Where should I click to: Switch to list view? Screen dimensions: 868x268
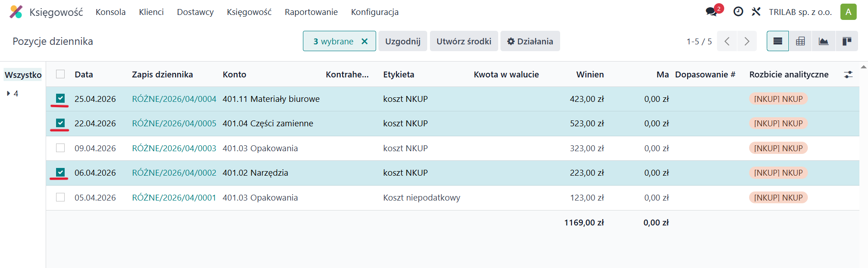click(x=778, y=41)
